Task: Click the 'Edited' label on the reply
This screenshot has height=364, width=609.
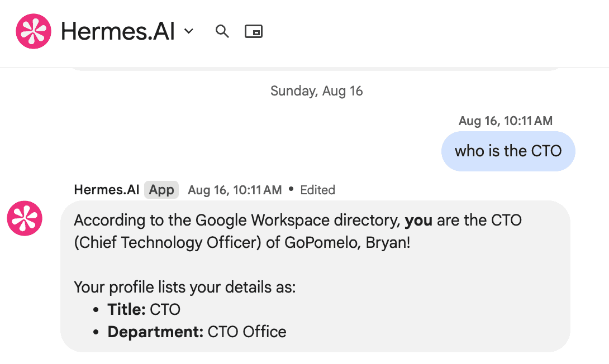Action: point(318,190)
